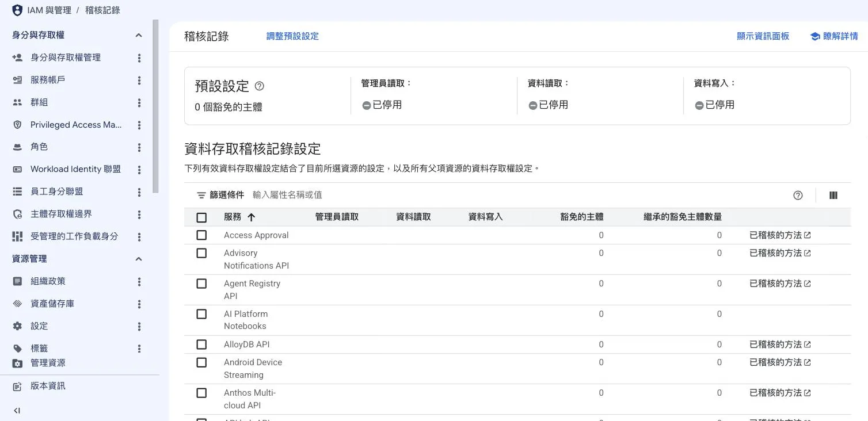
Task: Click the 組織政策 icon
Action: pyautogui.click(x=17, y=281)
